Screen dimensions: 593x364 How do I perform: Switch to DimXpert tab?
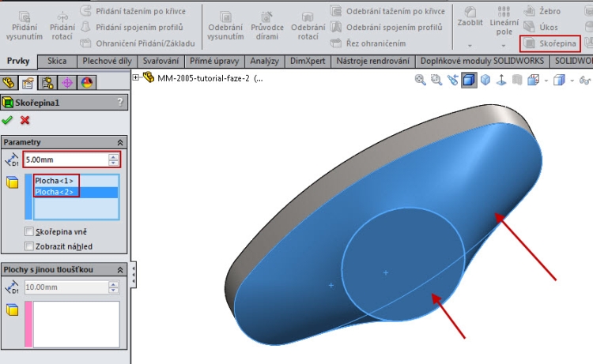(308, 61)
